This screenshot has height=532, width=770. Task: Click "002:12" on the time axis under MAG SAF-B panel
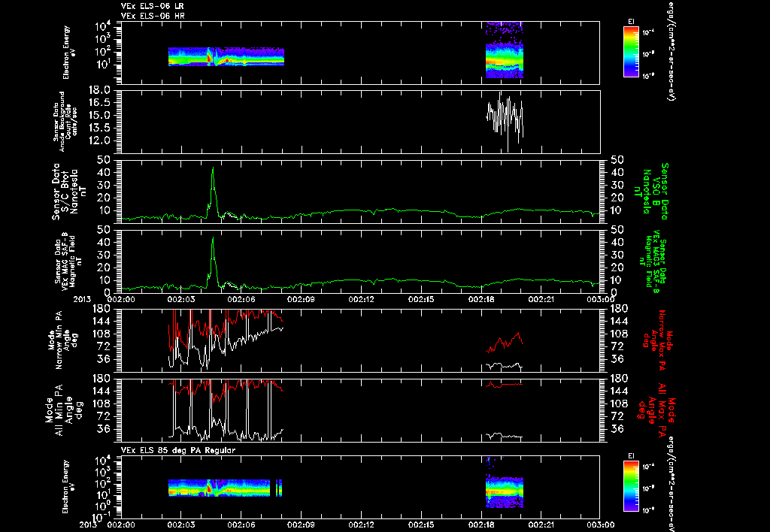pos(362,299)
